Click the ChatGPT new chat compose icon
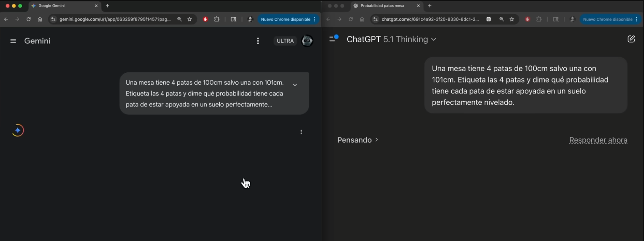Viewport: 644px width, 241px height. [x=631, y=39]
